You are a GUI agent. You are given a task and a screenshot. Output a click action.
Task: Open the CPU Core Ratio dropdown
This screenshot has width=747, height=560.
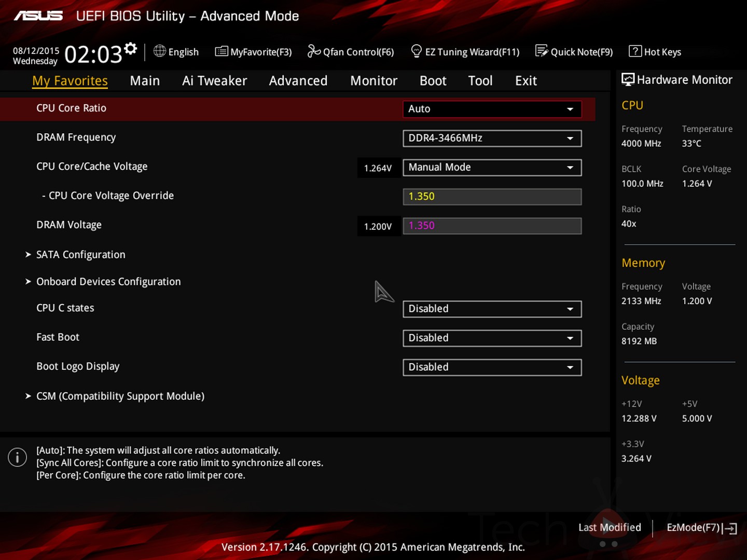(492, 109)
